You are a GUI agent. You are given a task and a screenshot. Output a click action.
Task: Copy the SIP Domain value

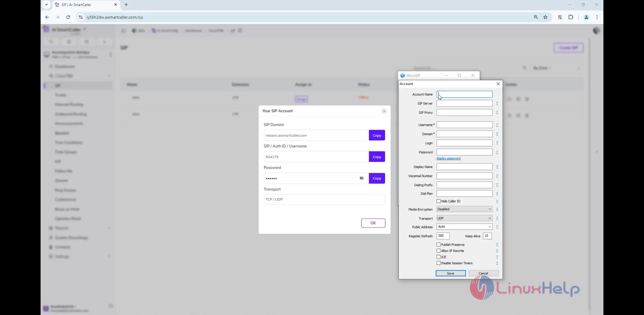tap(377, 135)
